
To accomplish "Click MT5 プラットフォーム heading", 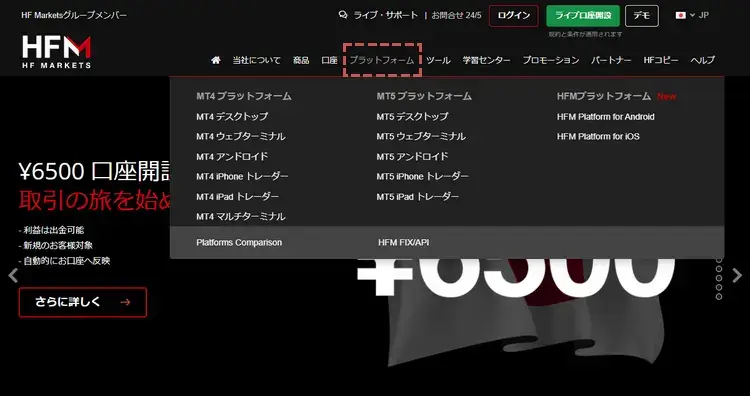I will pos(424,96).
